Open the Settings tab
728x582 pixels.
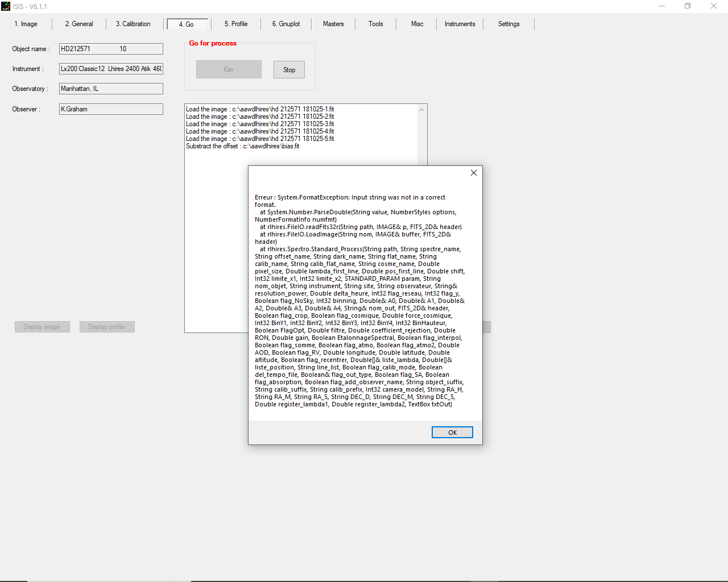pos(509,24)
